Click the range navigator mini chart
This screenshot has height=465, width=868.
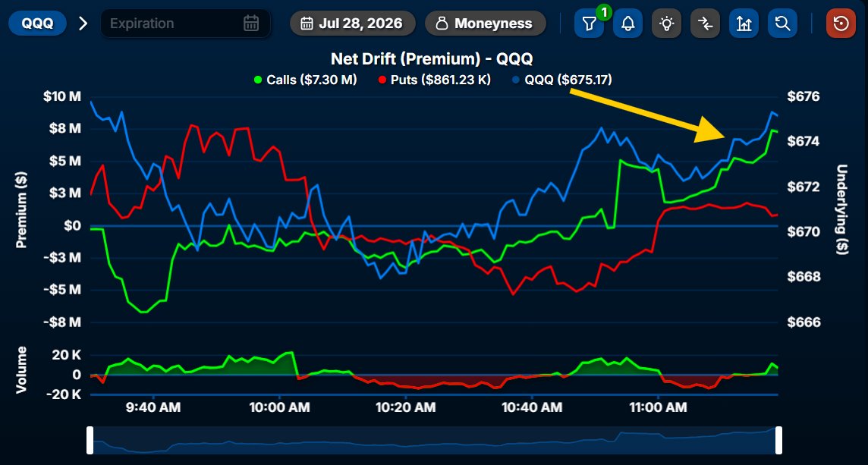(434, 440)
